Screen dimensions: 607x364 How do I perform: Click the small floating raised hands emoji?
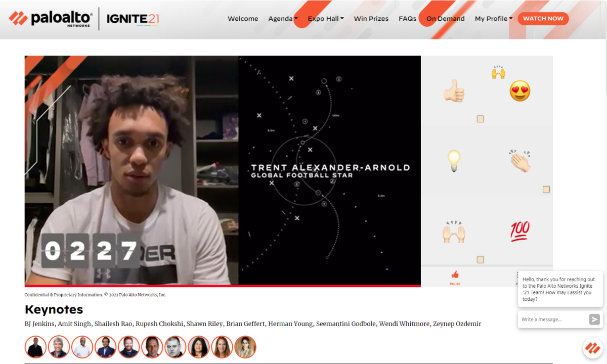click(x=498, y=72)
